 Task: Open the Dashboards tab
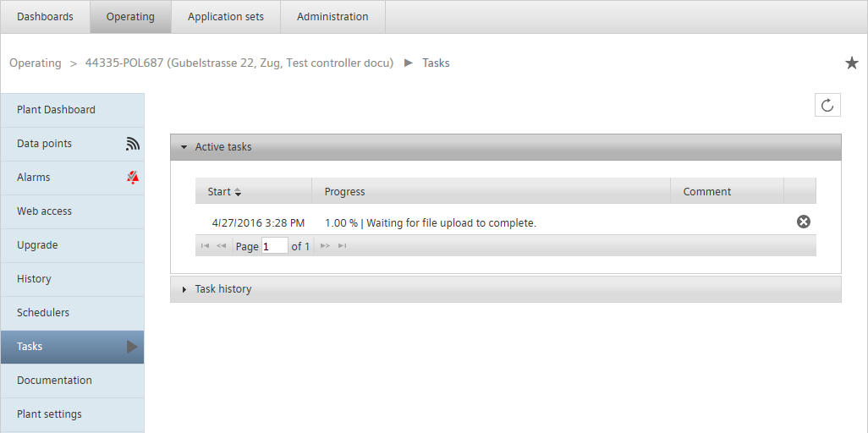(45, 17)
